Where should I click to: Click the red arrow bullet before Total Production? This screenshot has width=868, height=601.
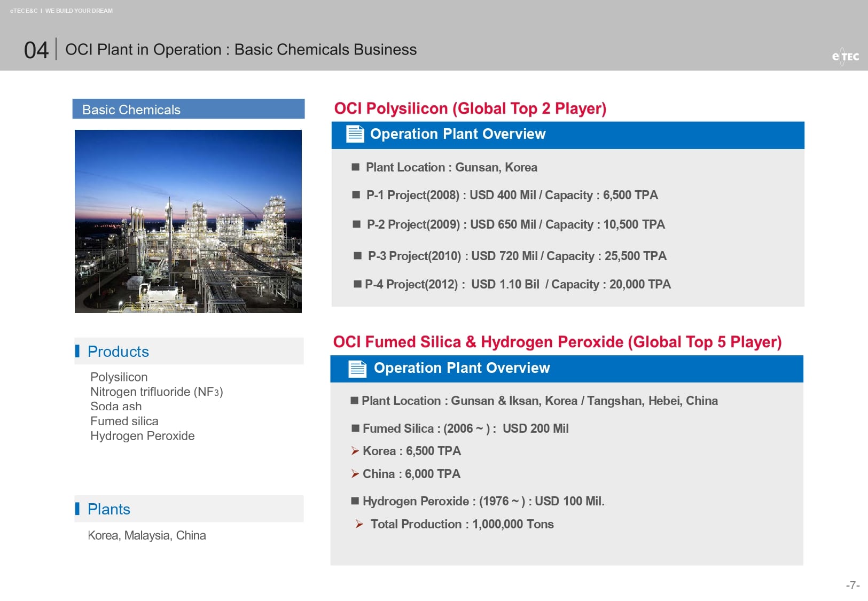pyautogui.click(x=359, y=524)
